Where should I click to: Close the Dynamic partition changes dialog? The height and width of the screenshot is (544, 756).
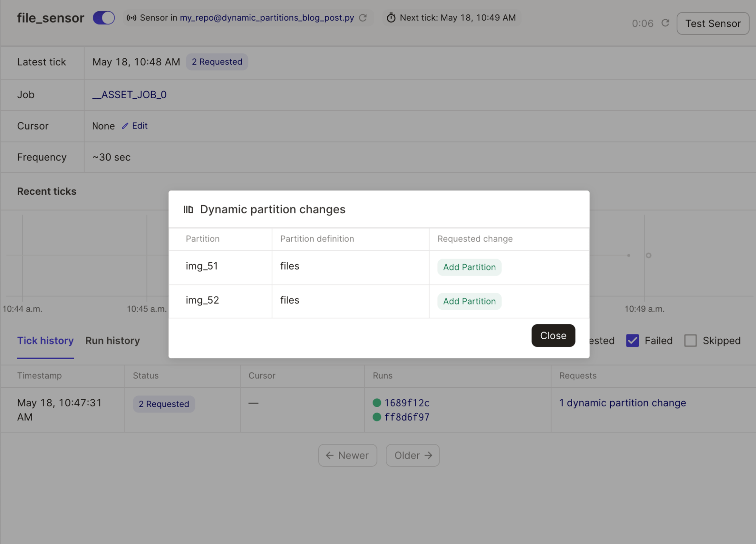click(x=553, y=335)
